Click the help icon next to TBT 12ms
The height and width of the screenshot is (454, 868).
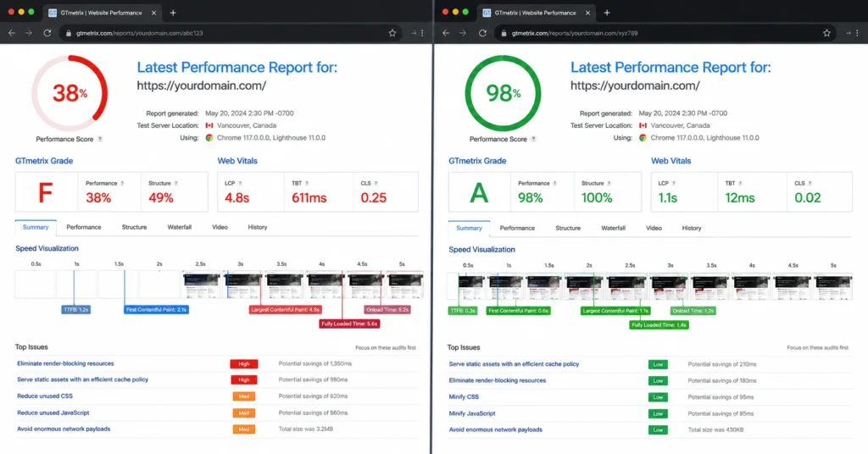coord(740,183)
